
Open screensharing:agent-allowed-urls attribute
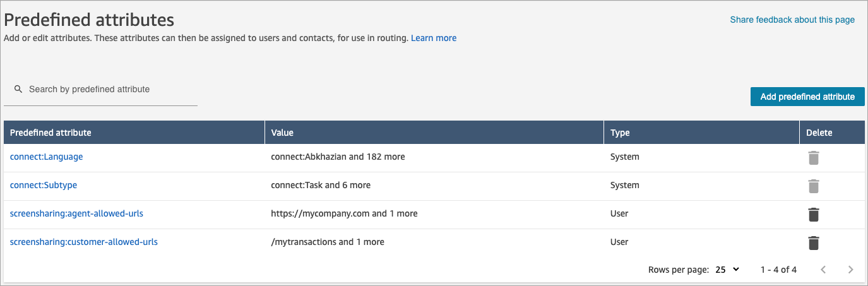point(76,213)
